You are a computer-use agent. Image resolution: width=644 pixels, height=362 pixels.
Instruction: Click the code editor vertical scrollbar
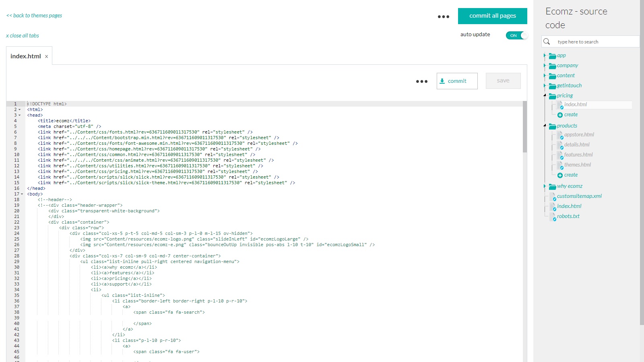[x=525, y=127]
